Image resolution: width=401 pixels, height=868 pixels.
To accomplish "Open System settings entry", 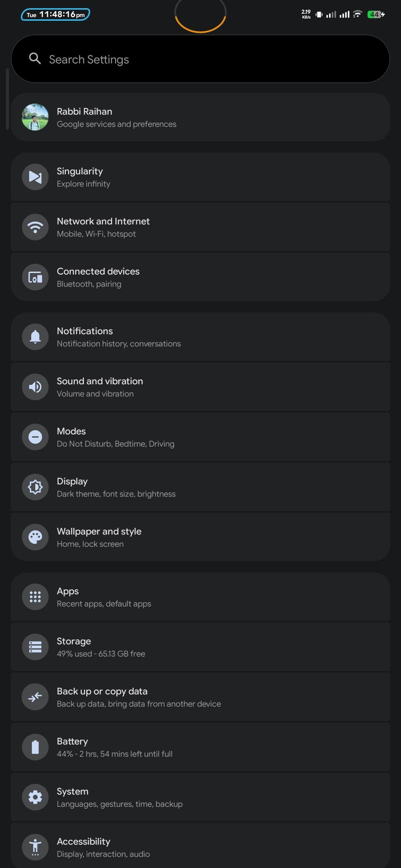I will click(x=200, y=797).
